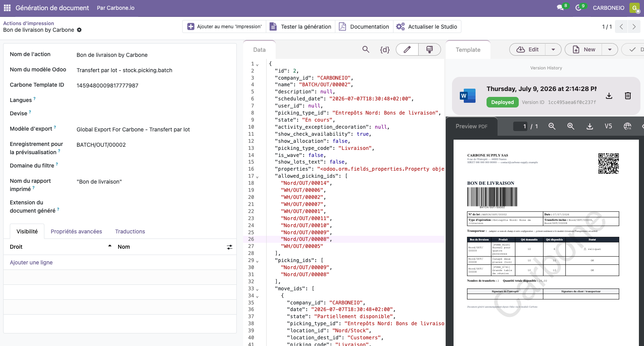Download the previewed PDF
The image size is (644, 346).
[x=589, y=126]
